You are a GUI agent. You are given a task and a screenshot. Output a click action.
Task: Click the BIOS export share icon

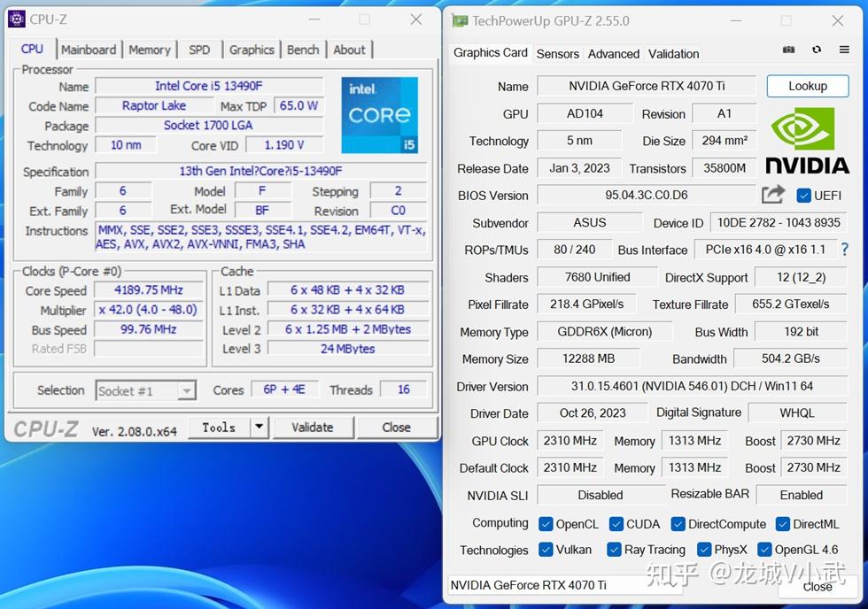(773, 195)
